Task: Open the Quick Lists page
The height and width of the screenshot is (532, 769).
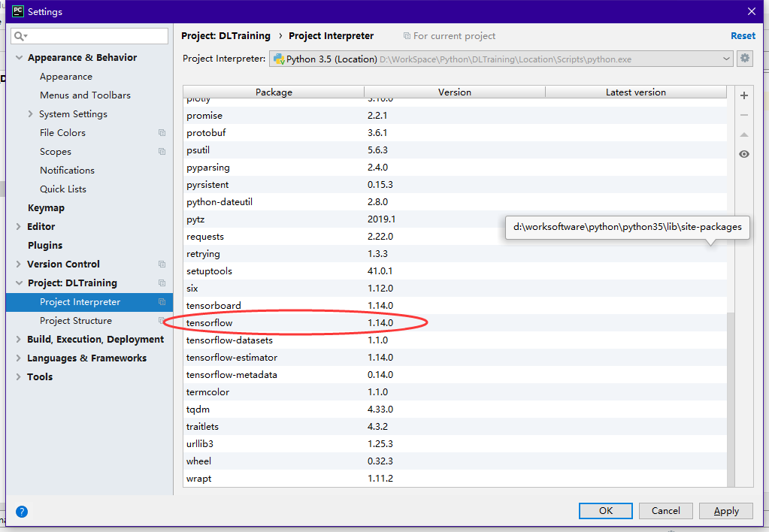Action: tap(63, 189)
